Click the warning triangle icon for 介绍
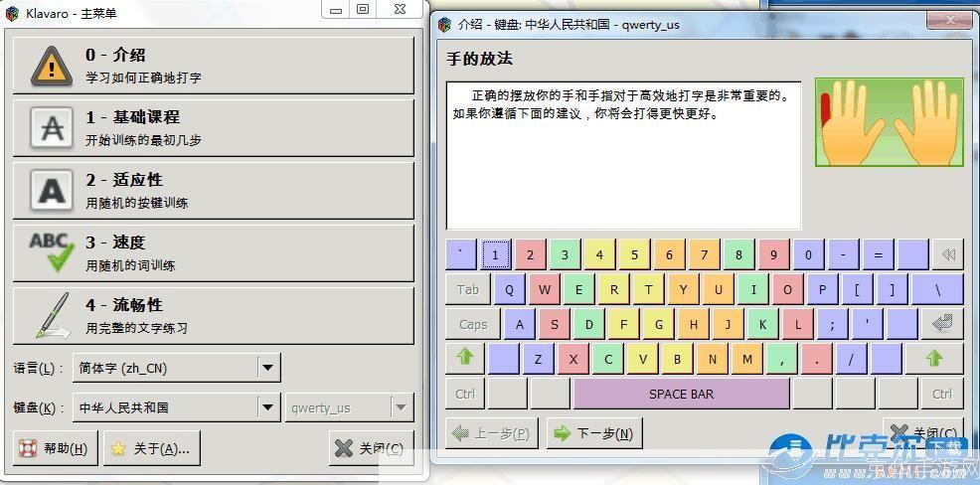The height and width of the screenshot is (485, 980). pos(52,66)
